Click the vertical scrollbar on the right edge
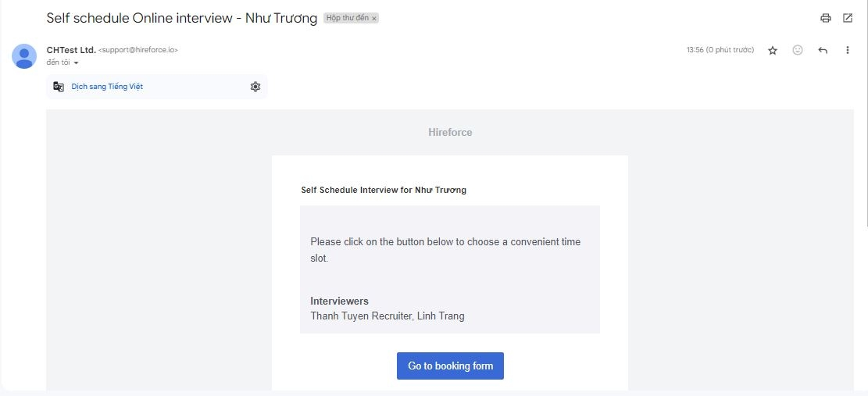Screen dimensions: 868x396 click(866, 113)
